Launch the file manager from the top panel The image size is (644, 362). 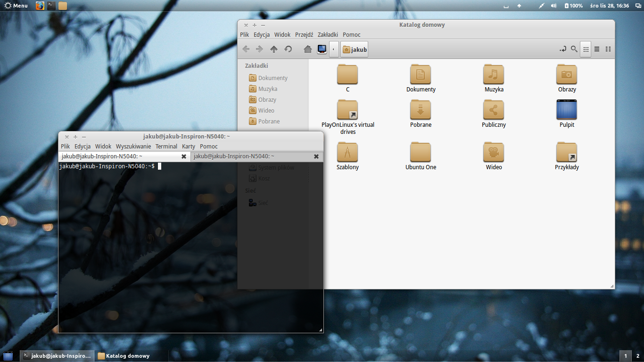(63, 6)
